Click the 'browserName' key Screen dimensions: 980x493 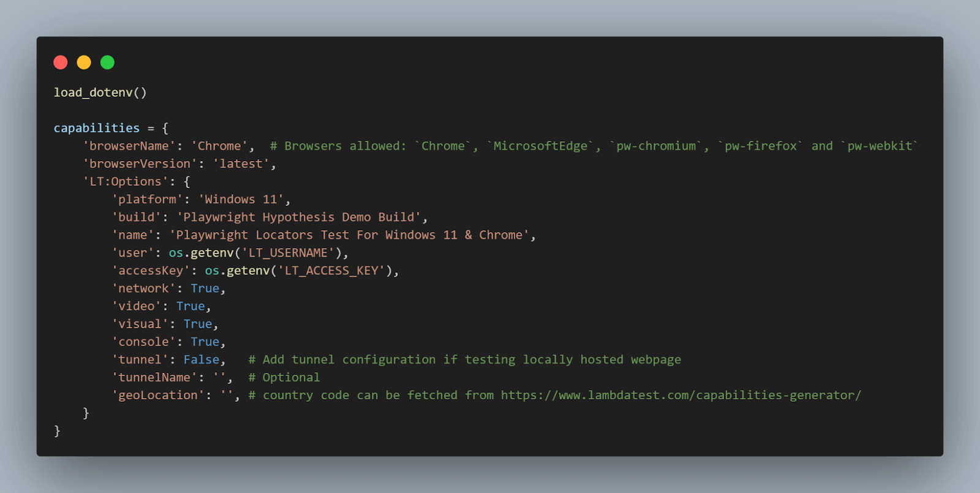click(129, 146)
